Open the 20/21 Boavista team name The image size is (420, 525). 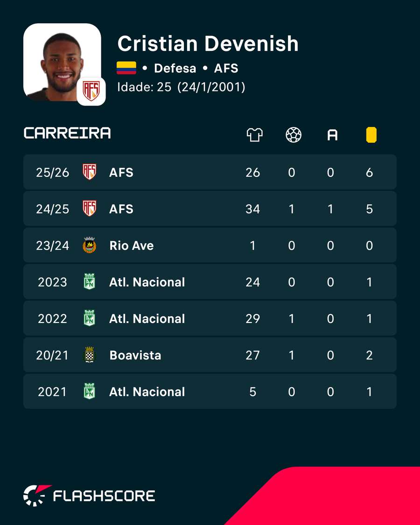tap(135, 355)
